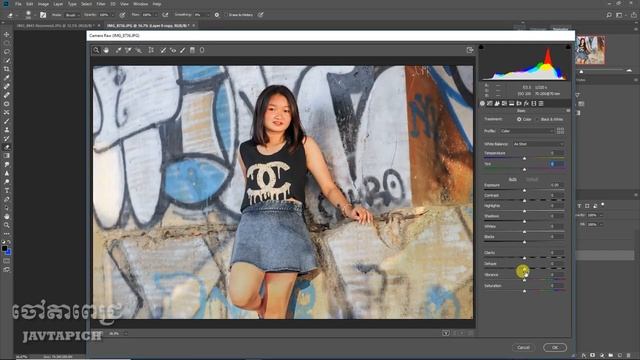Screen dimensions: 640x360
Task: Open the White Balance dropdown
Action: tap(538, 144)
